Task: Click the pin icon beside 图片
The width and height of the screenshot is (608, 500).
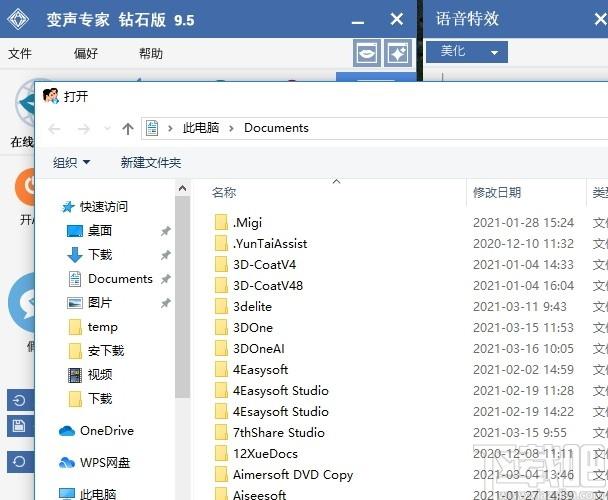Action: (x=166, y=303)
